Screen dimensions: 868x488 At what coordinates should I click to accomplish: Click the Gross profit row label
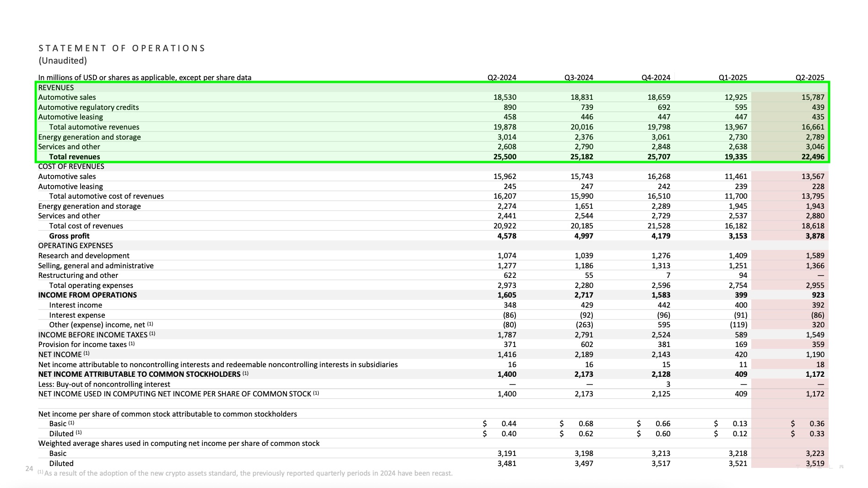click(70, 235)
